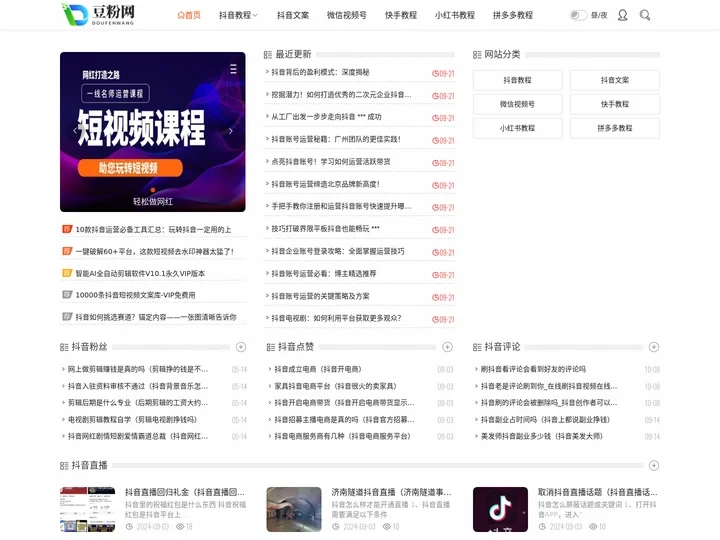Viewport: 720px width, 540px height.
Task: Show next banner slide arrow
Action: (x=231, y=131)
